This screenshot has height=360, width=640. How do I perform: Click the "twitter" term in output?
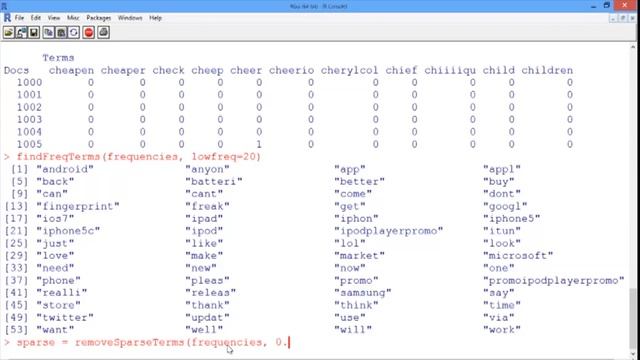click(x=65, y=318)
